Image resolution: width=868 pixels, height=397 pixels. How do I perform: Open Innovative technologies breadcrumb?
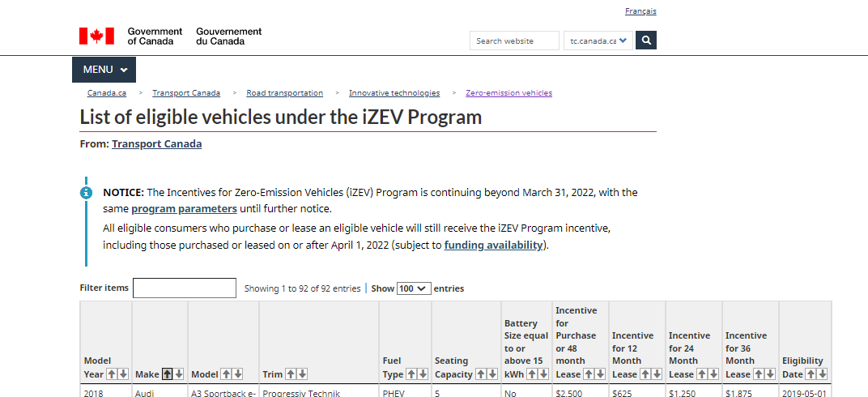(x=394, y=93)
